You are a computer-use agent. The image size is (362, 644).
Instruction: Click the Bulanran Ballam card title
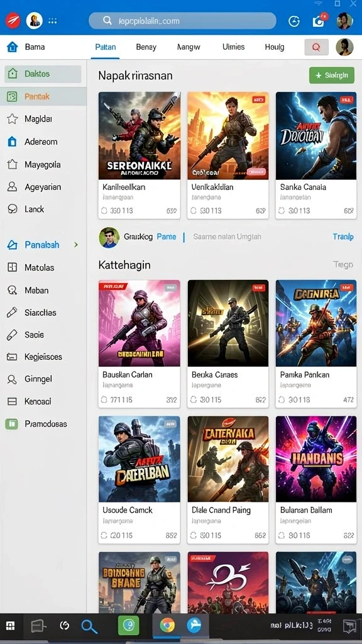[306, 510]
